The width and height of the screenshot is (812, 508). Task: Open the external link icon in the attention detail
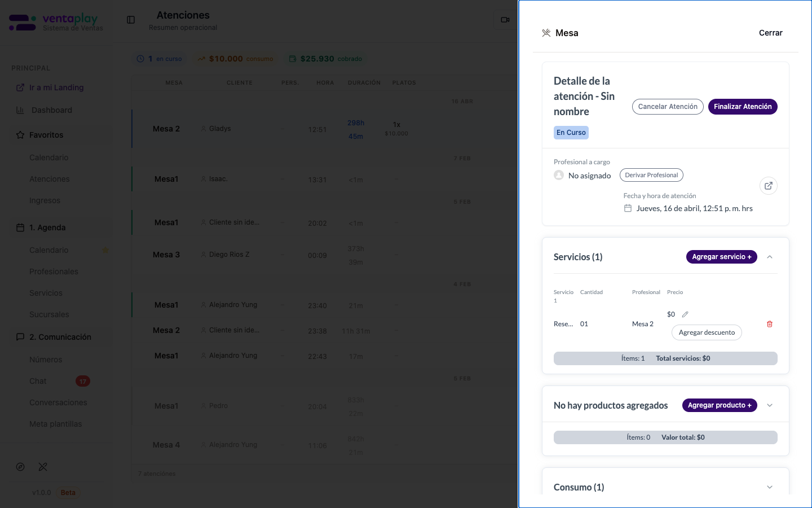(769, 186)
